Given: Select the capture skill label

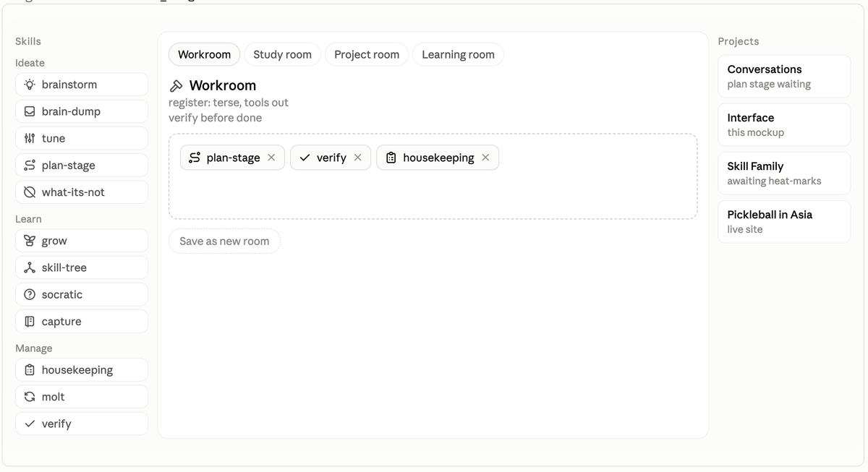Looking at the screenshot, I should pos(61,322).
